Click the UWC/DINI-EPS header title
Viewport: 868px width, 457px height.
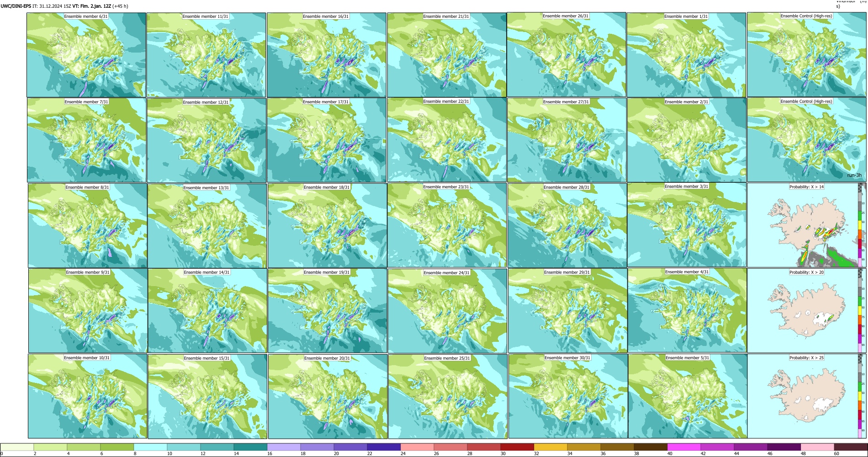point(16,6)
